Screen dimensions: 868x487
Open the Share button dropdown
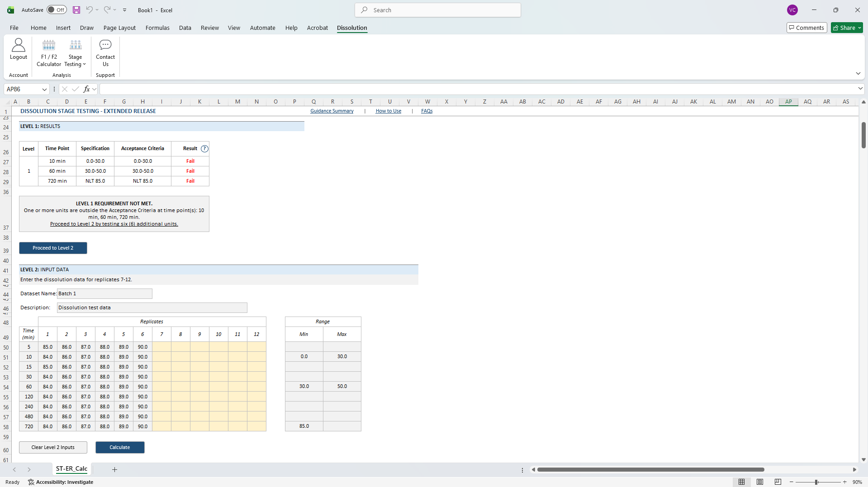point(859,28)
